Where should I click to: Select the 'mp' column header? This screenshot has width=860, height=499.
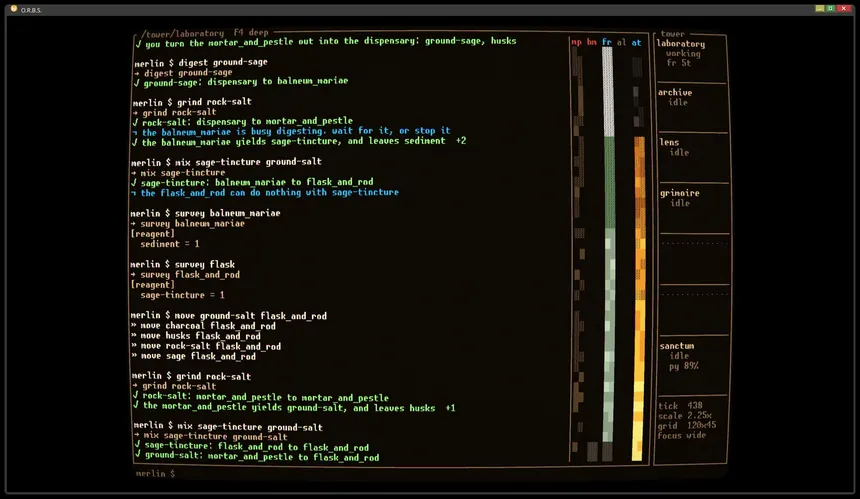[x=576, y=42]
